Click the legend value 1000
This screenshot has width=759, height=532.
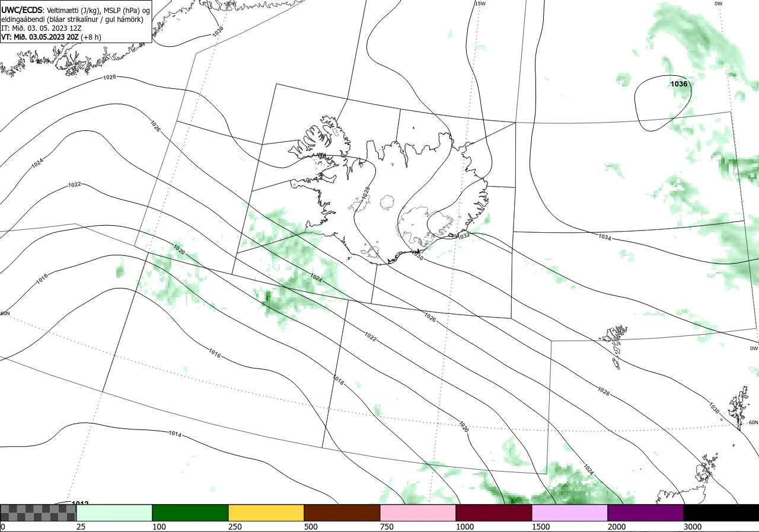point(465,527)
